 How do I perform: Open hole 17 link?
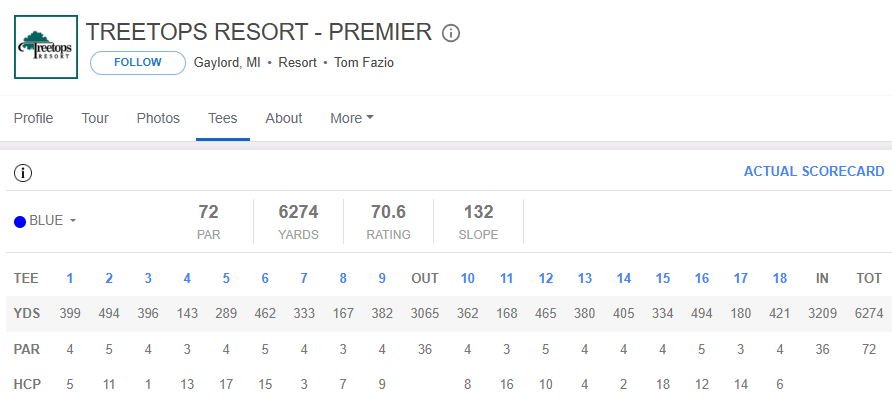[741, 278]
